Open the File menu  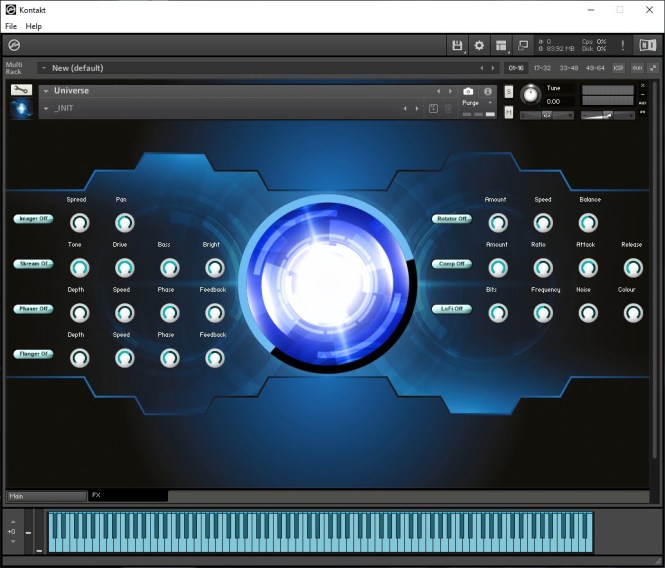click(x=11, y=26)
